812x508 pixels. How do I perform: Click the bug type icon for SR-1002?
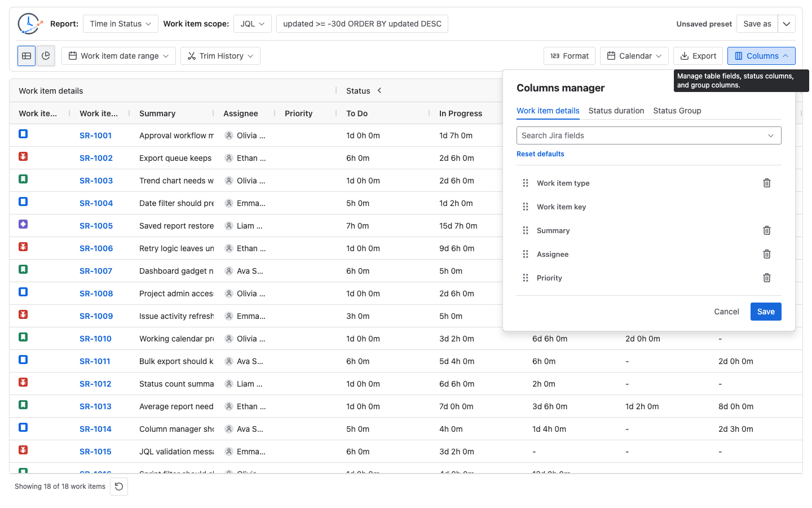tap(23, 156)
